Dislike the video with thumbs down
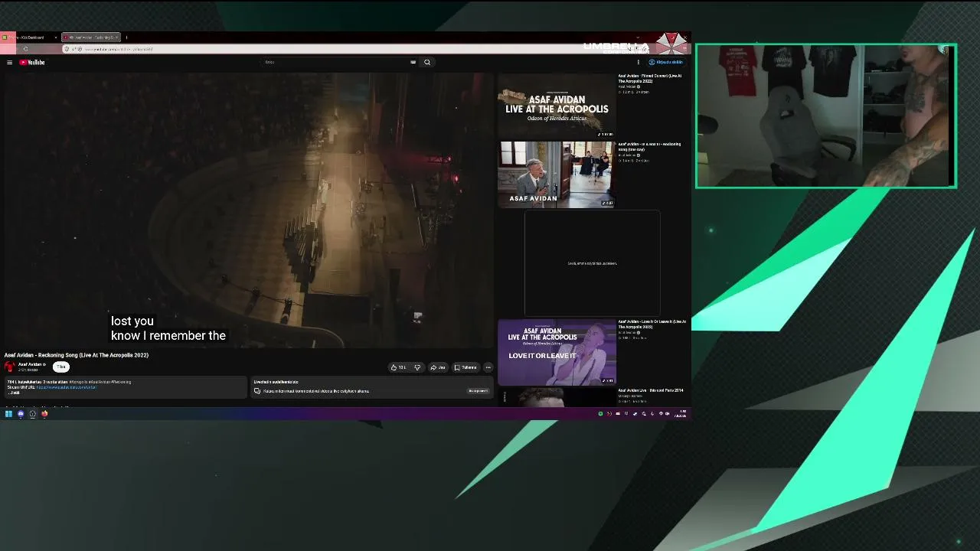 pyautogui.click(x=417, y=367)
